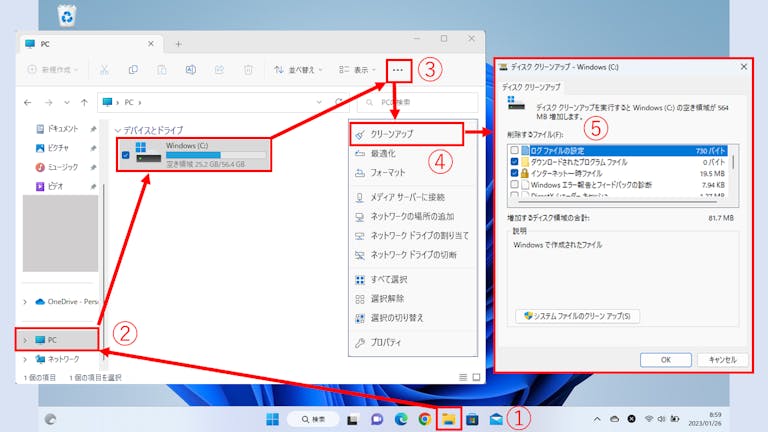Open Microsoft Store from the taskbar
The image size is (768, 432).
(472, 419)
